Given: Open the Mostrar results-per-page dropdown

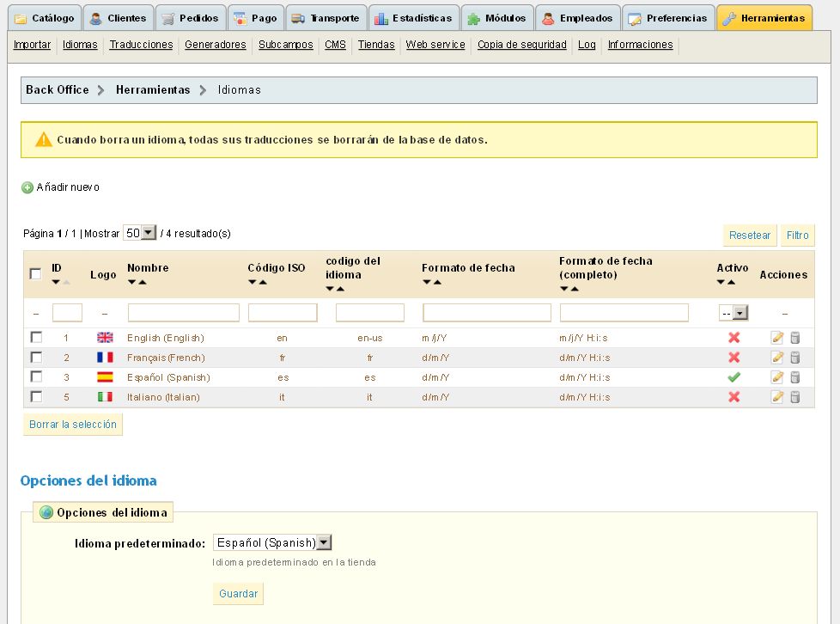Looking at the screenshot, I should [x=140, y=233].
